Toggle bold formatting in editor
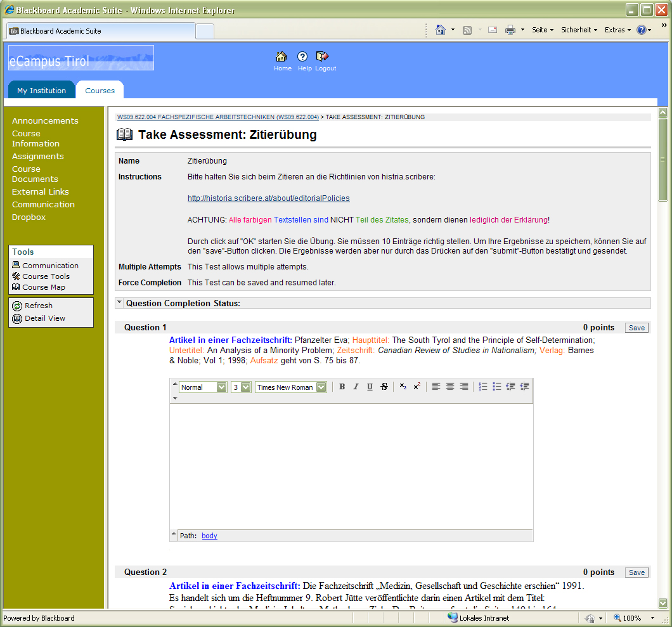The width and height of the screenshot is (672, 627). [342, 387]
